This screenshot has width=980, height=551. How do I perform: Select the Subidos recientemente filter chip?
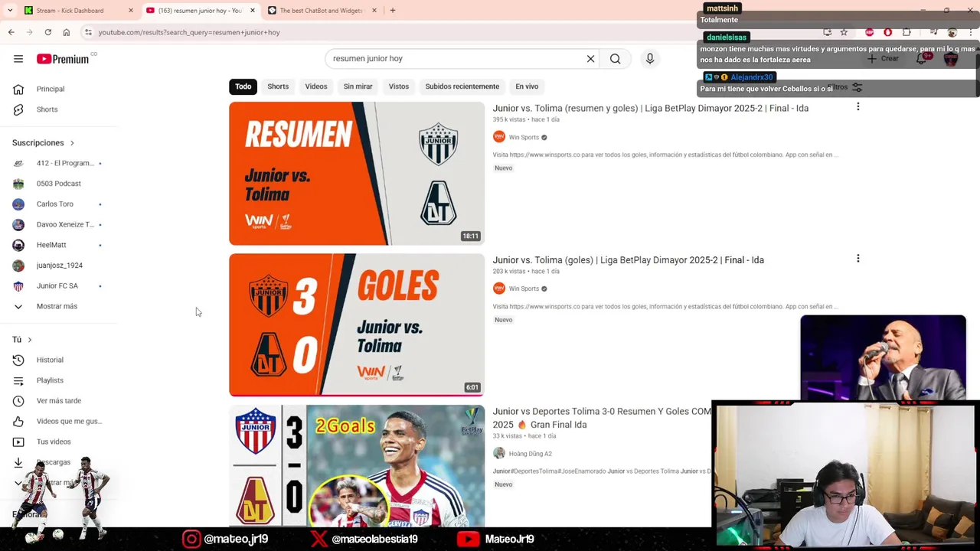(462, 86)
